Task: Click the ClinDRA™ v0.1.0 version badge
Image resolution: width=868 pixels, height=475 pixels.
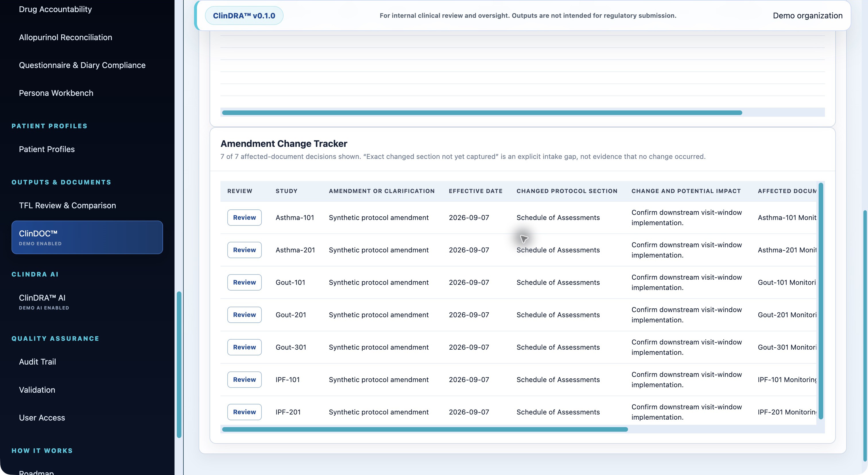Action: (x=244, y=15)
